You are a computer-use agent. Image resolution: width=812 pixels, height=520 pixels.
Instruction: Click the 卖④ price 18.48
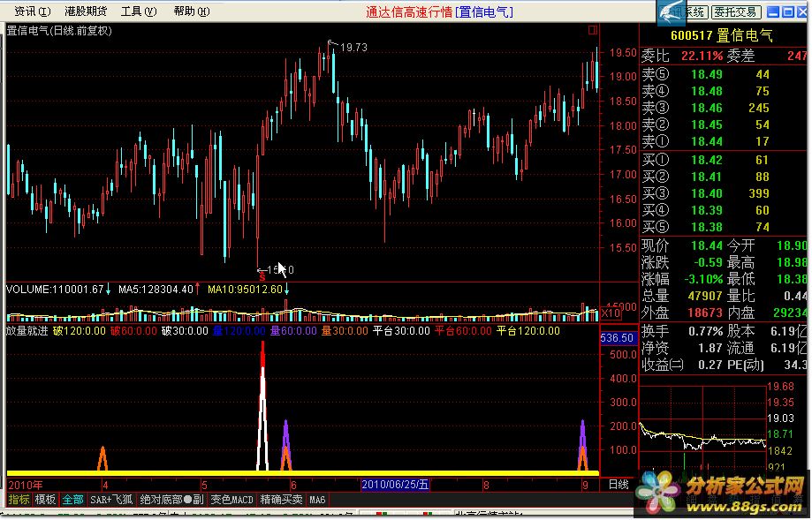tap(706, 92)
